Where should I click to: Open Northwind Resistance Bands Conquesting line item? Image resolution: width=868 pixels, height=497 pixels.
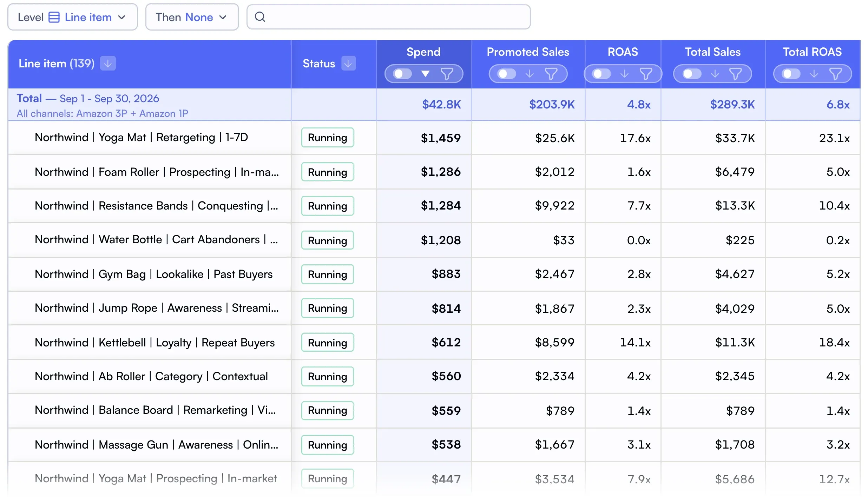156,206
